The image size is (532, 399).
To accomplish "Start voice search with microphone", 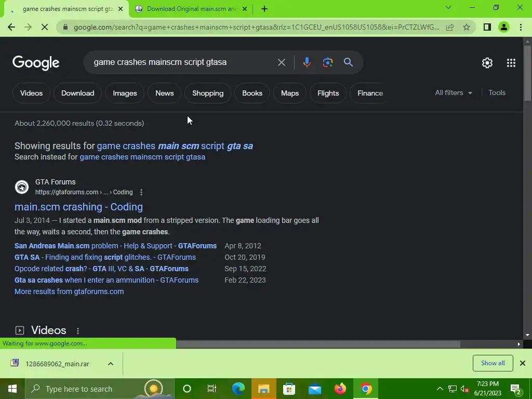I will click(x=307, y=62).
